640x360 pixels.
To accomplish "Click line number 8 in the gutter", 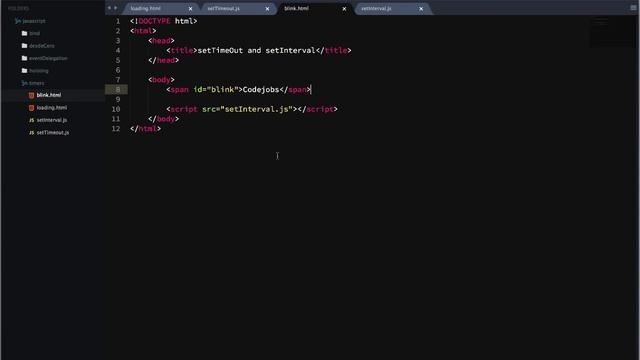I will (118, 90).
